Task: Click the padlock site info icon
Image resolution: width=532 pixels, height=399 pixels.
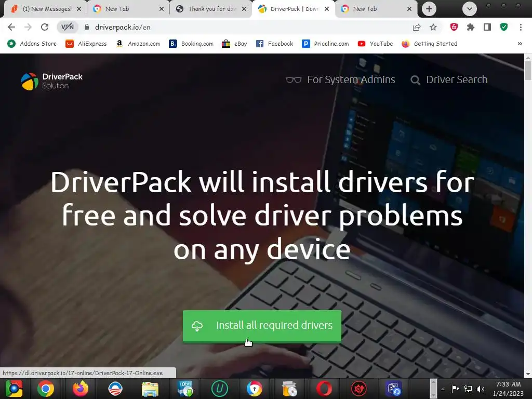Action: pos(87,27)
